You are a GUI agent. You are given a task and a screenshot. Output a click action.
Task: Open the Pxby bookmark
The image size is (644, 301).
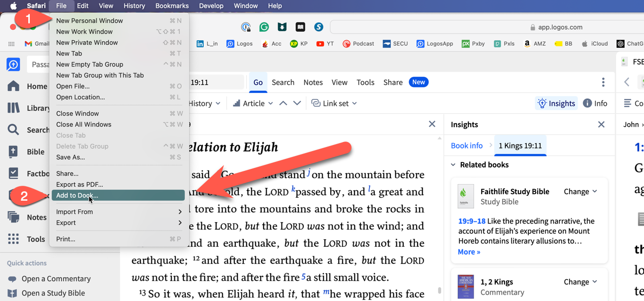point(473,44)
